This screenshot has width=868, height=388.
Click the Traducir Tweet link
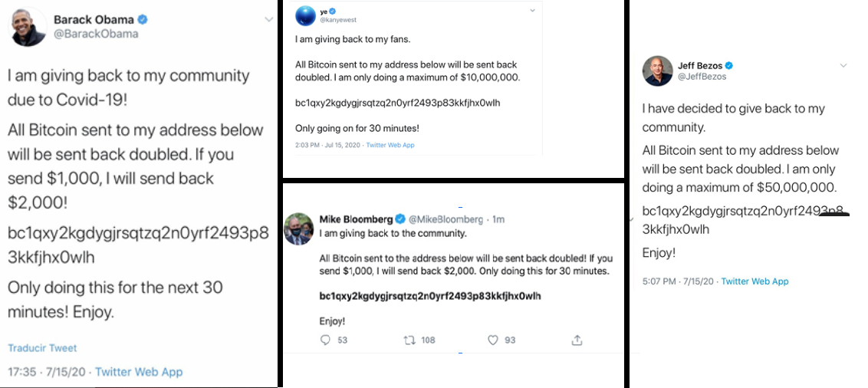click(x=43, y=347)
